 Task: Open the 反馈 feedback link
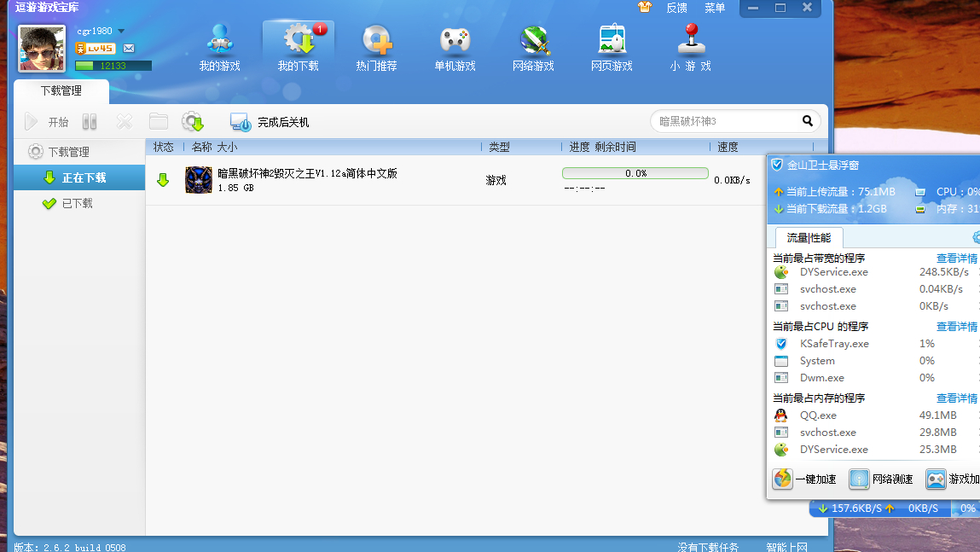tap(676, 9)
